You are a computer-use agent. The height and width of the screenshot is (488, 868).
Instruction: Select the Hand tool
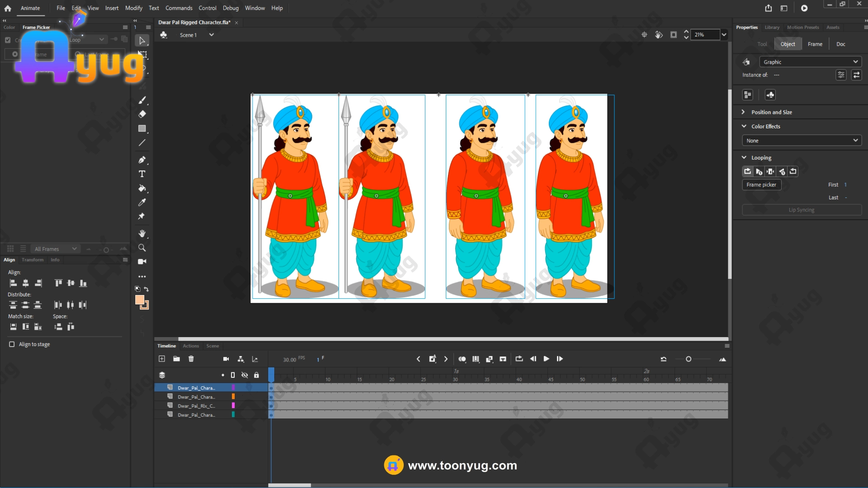coord(142,234)
